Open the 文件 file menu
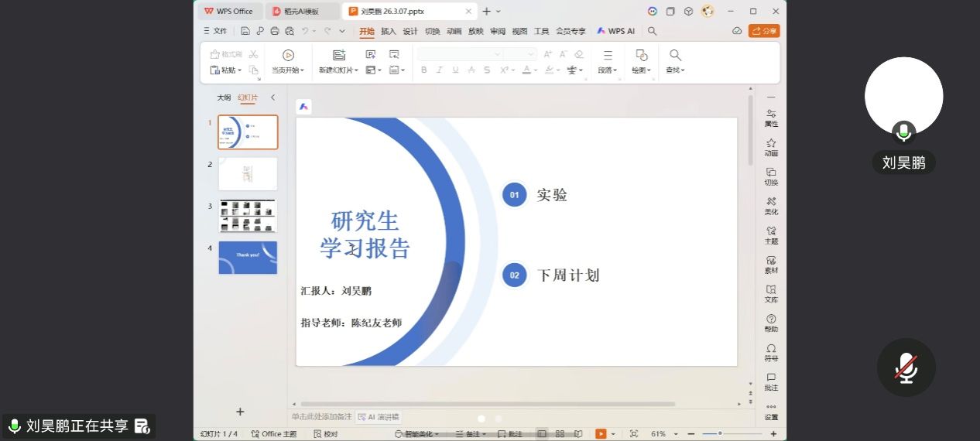 click(216, 31)
